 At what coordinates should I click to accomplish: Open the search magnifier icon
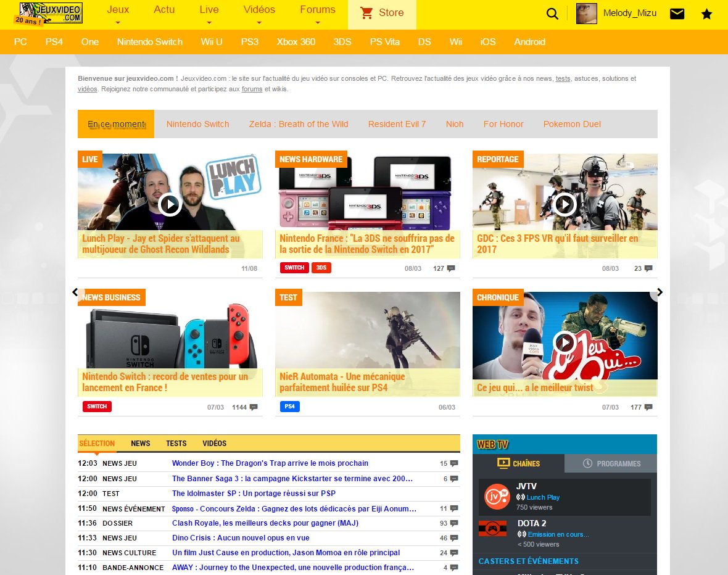click(552, 14)
